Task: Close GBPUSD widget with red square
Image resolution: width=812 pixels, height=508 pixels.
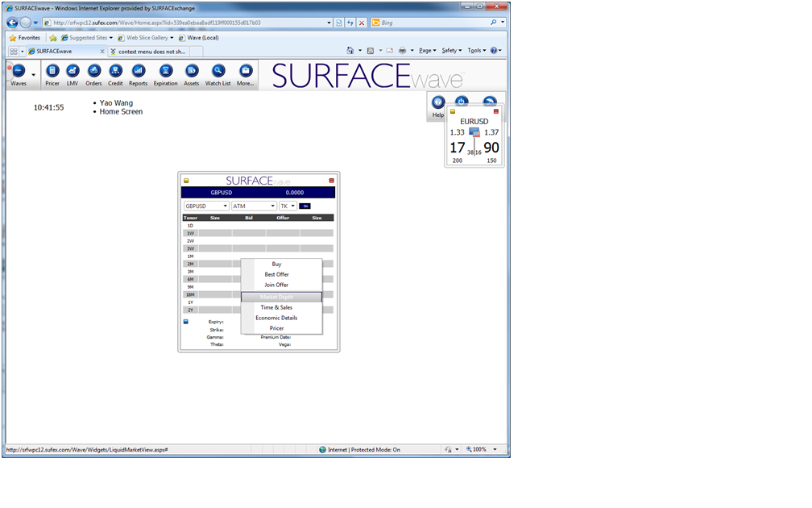Action: [x=331, y=181]
